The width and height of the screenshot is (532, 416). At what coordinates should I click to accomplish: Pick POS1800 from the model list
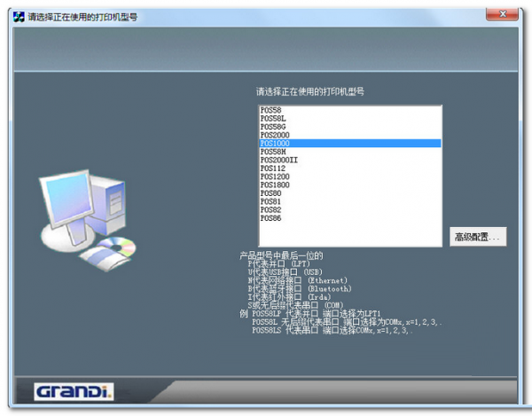(x=275, y=184)
